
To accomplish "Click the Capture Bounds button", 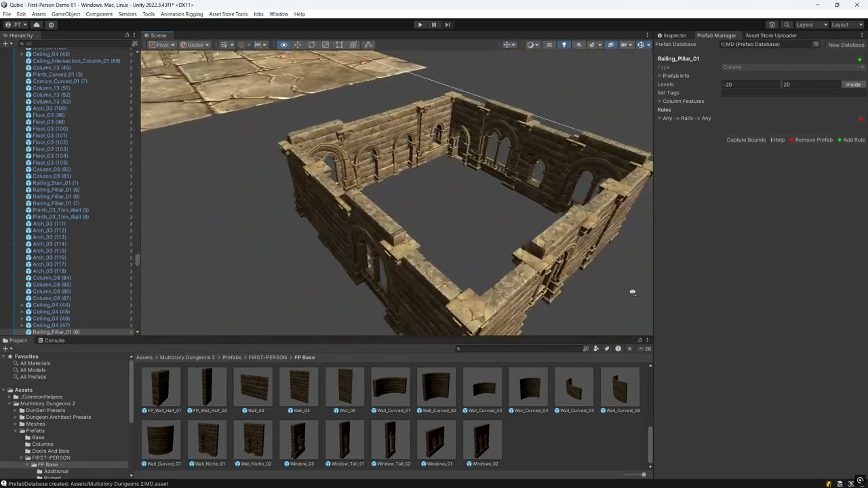I will pos(746,140).
